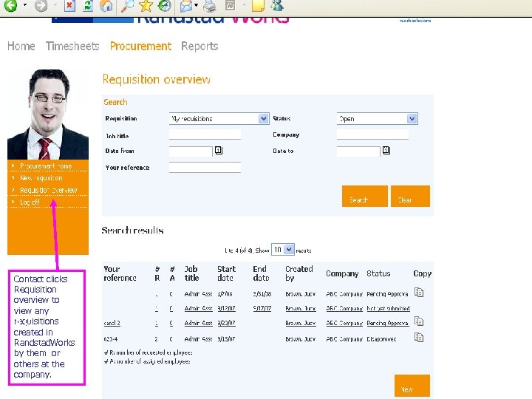Open Requisition overview in sidebar
This screenshot has height=399, width=532.
pyautogui.click(x=47, y=190)
